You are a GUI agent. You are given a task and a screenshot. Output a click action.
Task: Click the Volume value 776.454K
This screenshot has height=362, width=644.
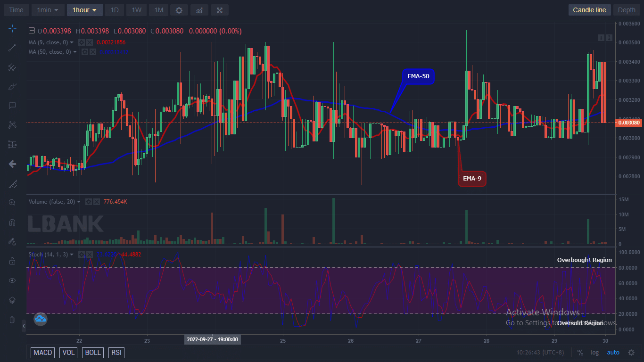[x=116, y=202]
